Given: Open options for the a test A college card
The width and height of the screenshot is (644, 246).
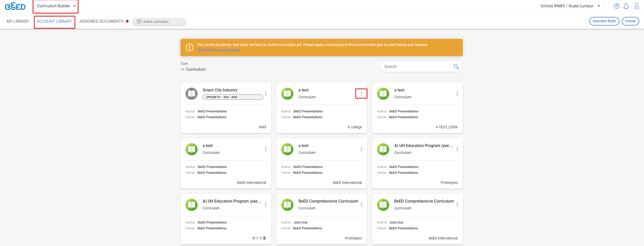Looking at the screenshot, I should coord(361,93).
